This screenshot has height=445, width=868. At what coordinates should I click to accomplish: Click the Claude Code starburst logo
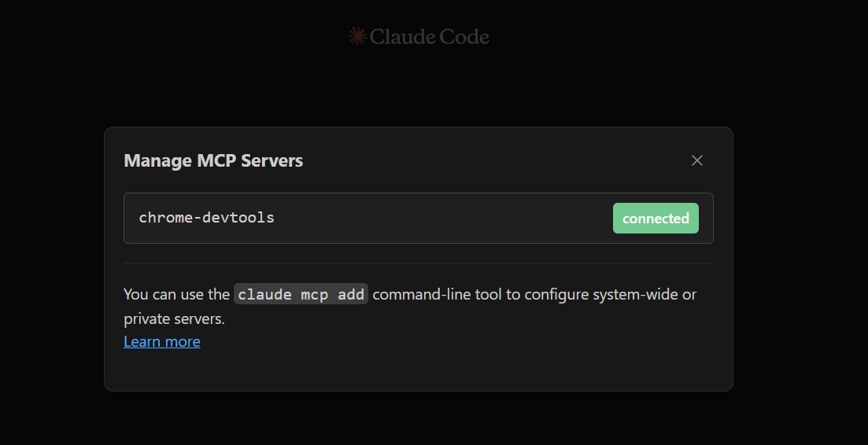(357, 36)
